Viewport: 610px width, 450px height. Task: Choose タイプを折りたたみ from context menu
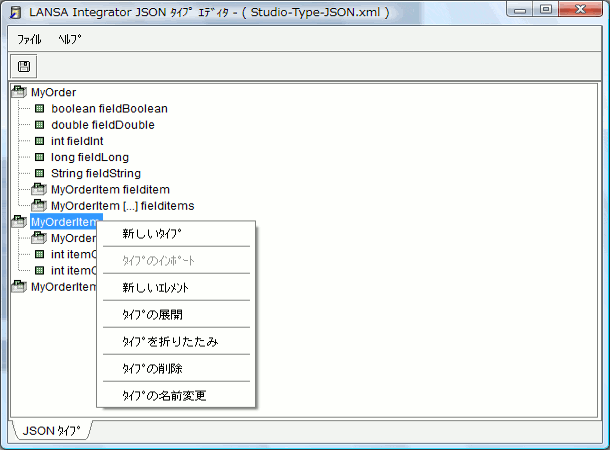pyautogui.click(x=176, y=341)
